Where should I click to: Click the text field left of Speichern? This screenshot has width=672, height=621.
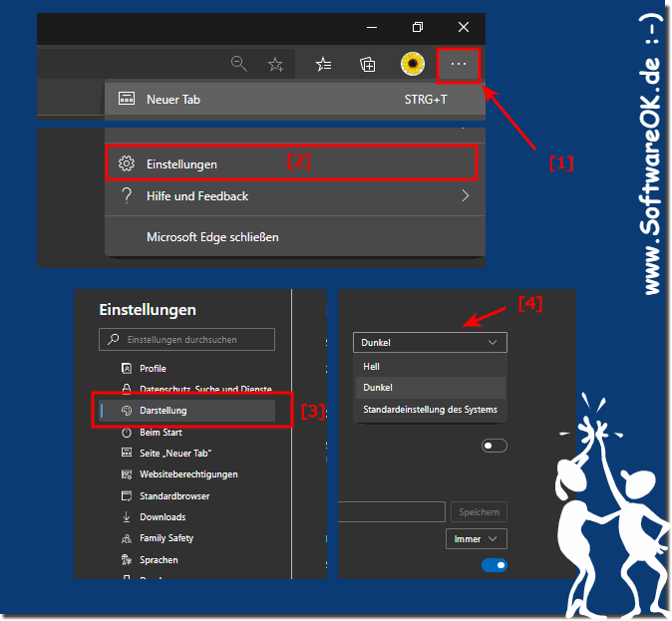tap(392, 511)
